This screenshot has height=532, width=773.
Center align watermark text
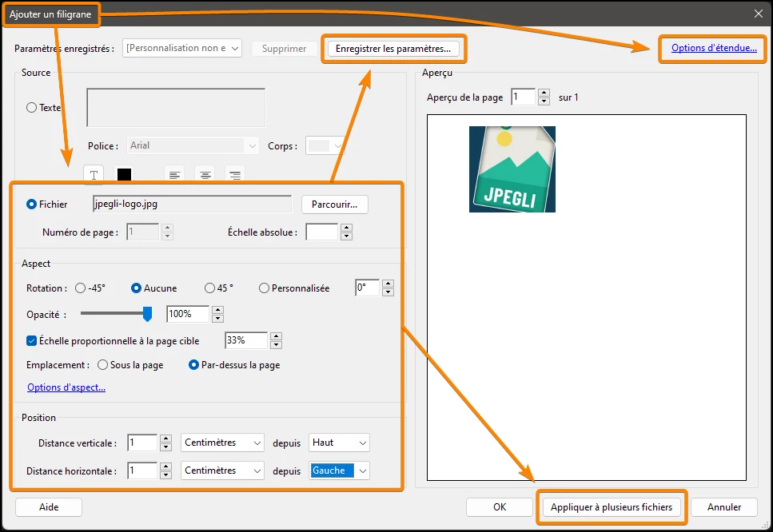click(x=205, y=175)
